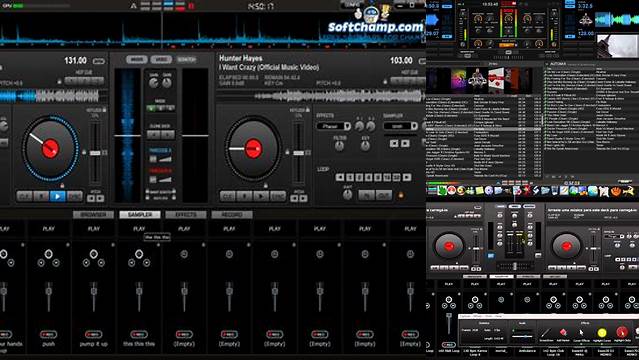This screenshot has height=360, width=639.
Task: Toggle the keylock icon on right deck
Action: [x=308, y=110]
